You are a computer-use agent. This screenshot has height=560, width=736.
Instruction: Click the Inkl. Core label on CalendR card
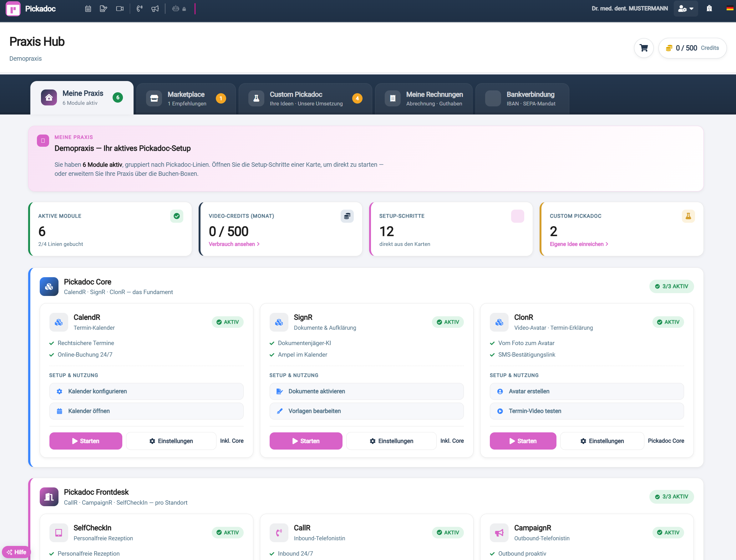coord(232,441)
